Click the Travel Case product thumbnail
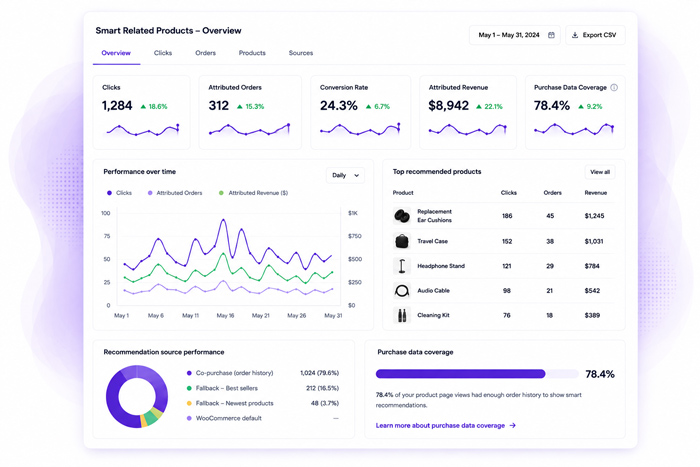This screenshot has height=467, width=700. [402, 241]
